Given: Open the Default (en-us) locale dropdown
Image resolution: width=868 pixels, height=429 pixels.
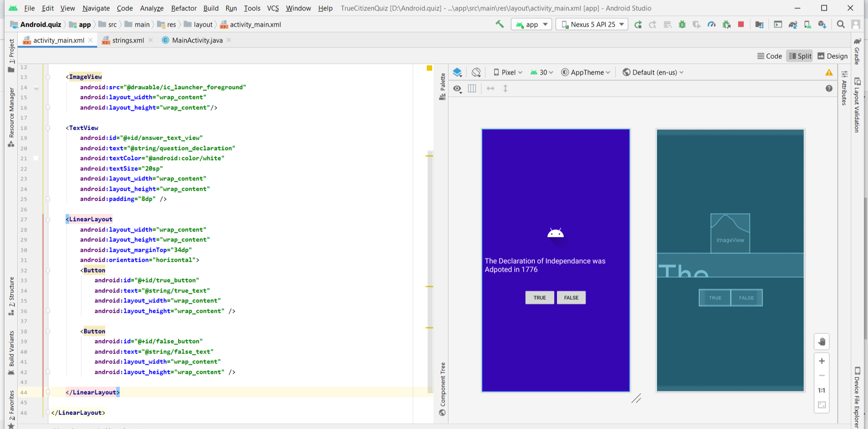Looking at the screenshot, I should coord(653,72).
